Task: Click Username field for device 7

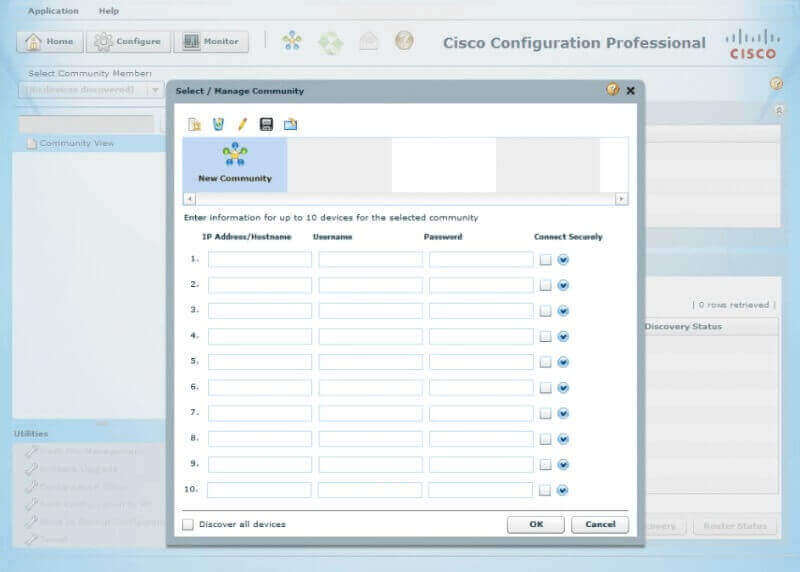Action: pyautogui.click(x=370, y=413)
